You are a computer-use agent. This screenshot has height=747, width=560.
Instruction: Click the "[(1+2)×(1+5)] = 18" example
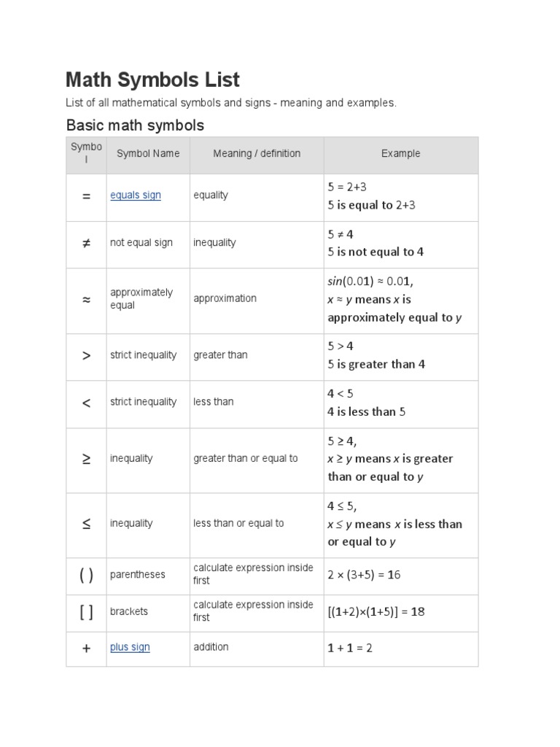(x=376, y=612)
